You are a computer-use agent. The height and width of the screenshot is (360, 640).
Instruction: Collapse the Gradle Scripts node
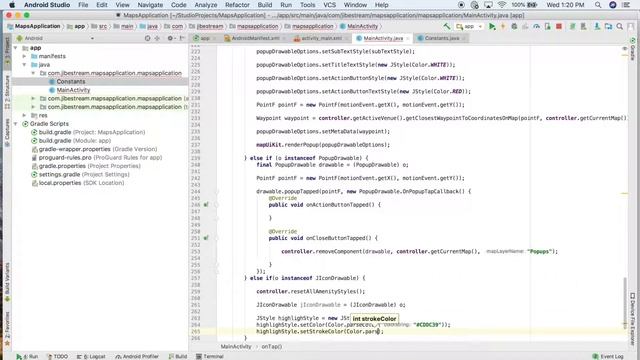point(16,124)
